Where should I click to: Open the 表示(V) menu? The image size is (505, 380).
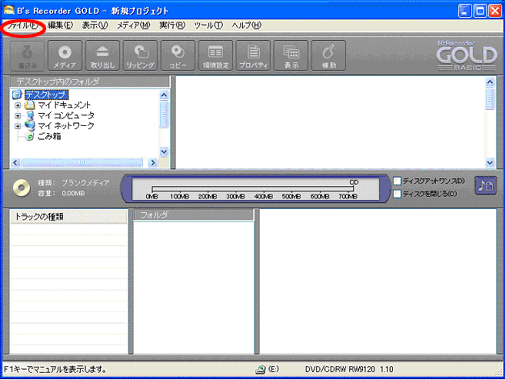pos(95,25)
